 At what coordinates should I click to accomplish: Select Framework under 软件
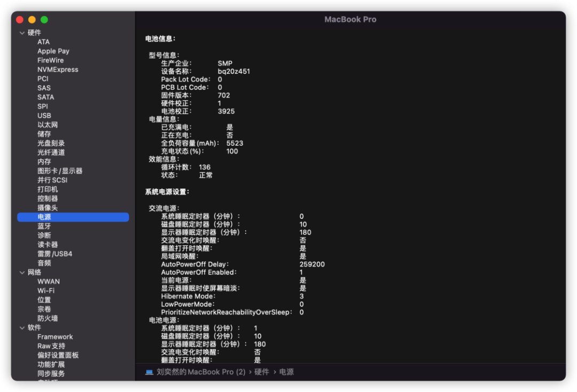[55, 336]
